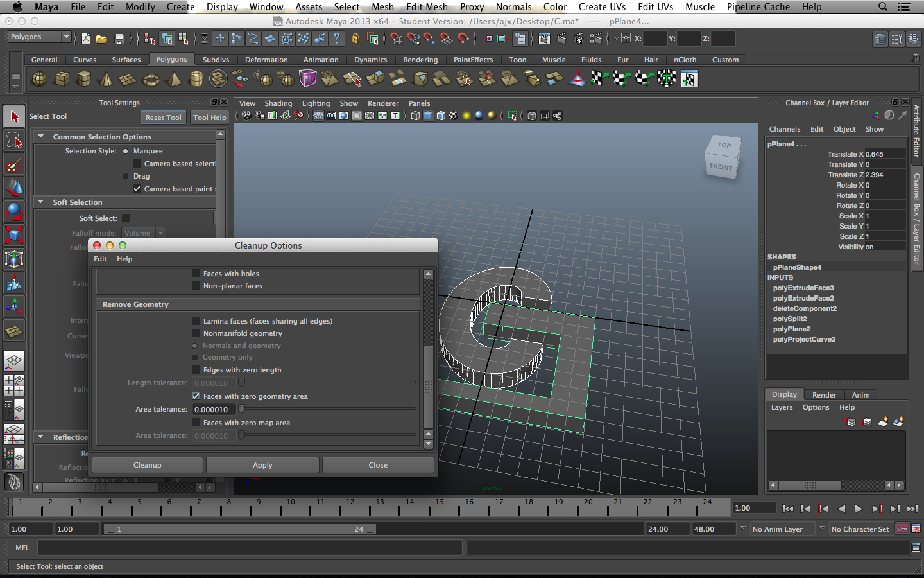Open the Polygons menu set dropdown
This screenshot has height=578, width=924.
[38, 37]
